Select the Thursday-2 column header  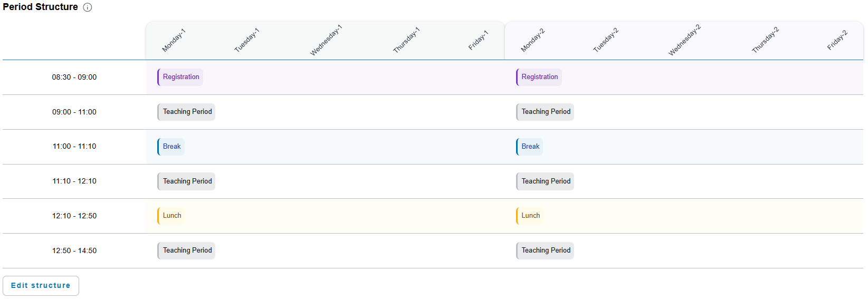765,40
